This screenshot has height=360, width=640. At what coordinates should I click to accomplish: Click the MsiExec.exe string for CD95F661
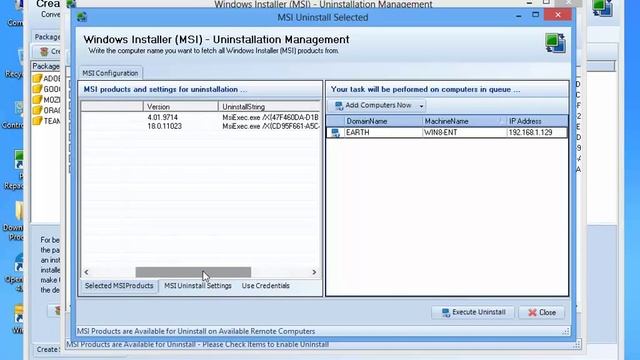271,126
